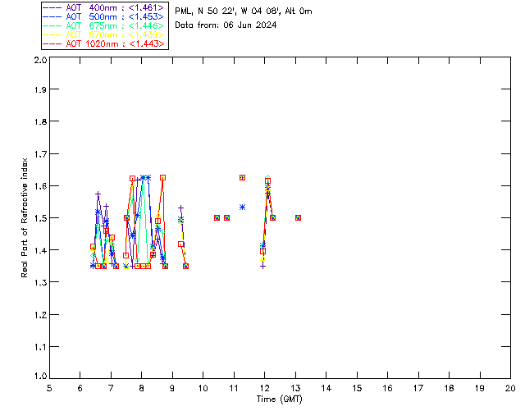Click the 'Real Part of Refractive Index' axis title

click(25, 219)
